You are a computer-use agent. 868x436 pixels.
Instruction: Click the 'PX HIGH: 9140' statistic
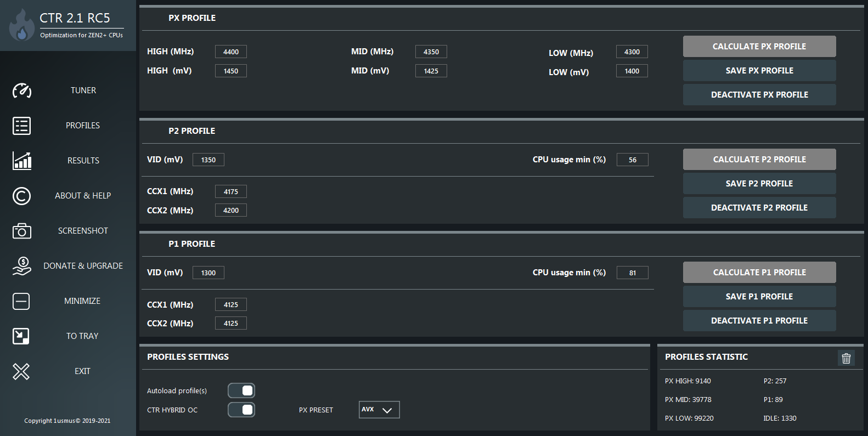(x=688, y=381)
